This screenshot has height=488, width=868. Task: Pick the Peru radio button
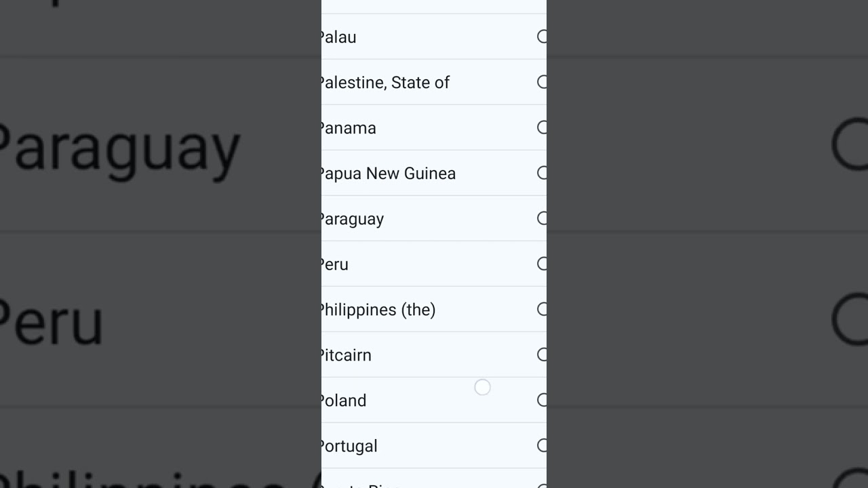click(542, 264)
